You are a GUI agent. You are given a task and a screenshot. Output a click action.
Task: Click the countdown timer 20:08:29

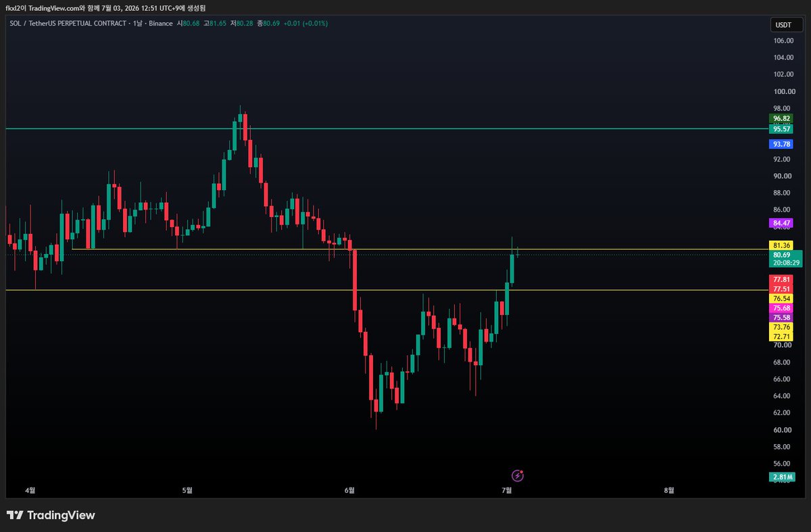pos(786,262)
